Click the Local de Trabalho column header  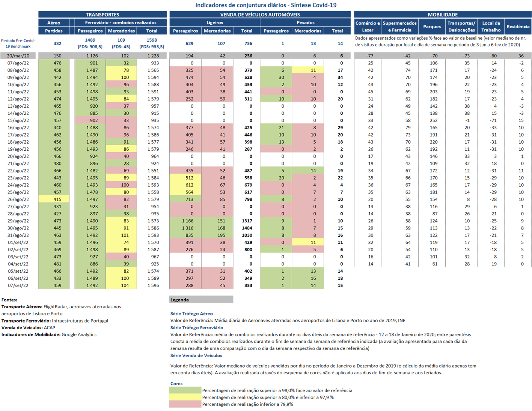click(491, 27)
